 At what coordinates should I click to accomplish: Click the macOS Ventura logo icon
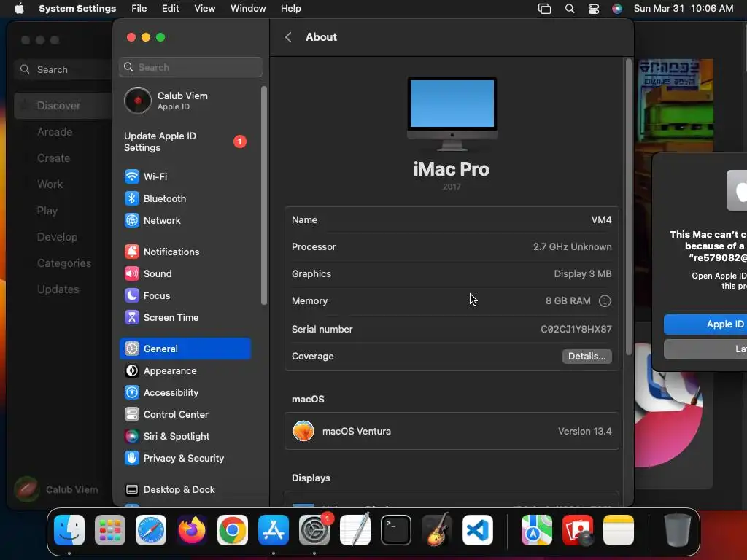coord(303,432)
